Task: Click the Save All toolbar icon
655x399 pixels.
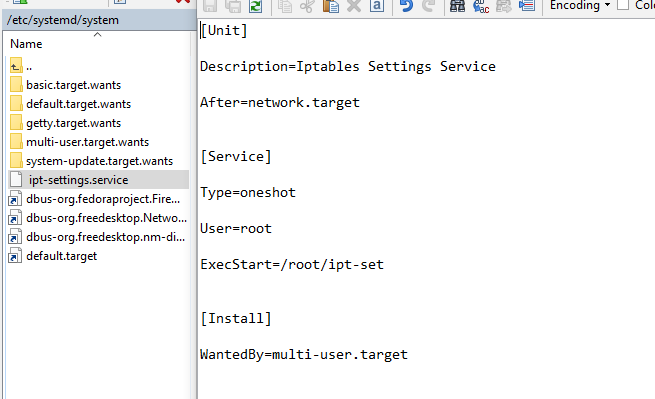Action: coord(233,6)
